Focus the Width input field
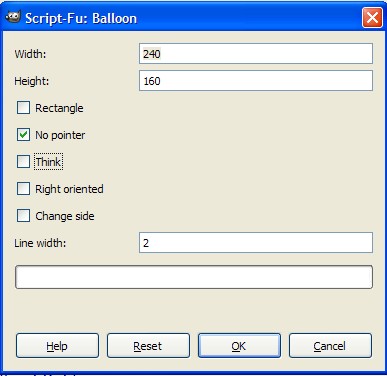The width and height of the screenshot is (387, 376). click(x=256, y=53)
